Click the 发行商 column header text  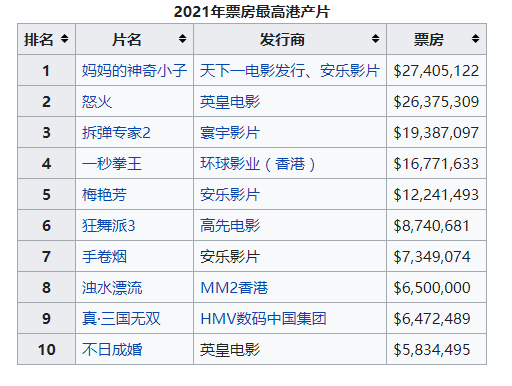(282, 39)
